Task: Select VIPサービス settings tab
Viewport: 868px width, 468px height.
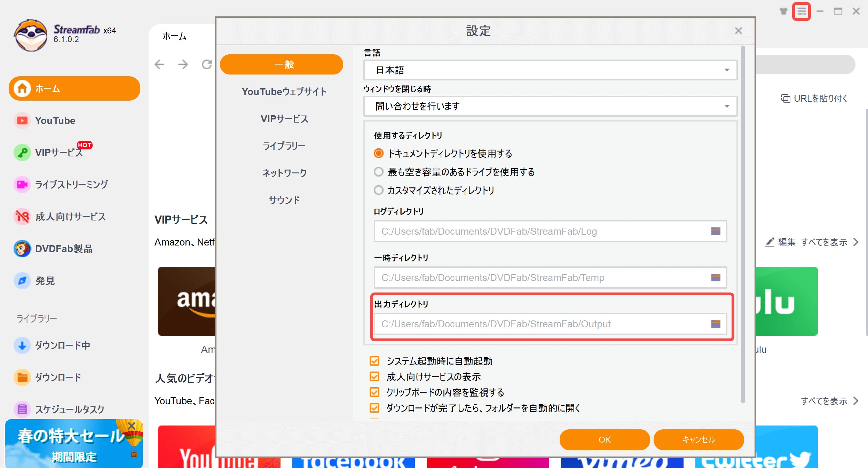Action: coord(284,119)
